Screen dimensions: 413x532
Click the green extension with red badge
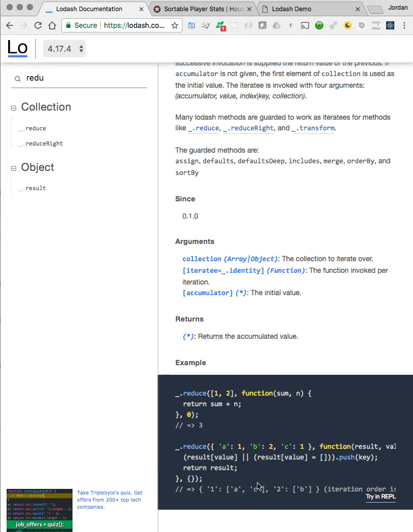tap(220, 26)
